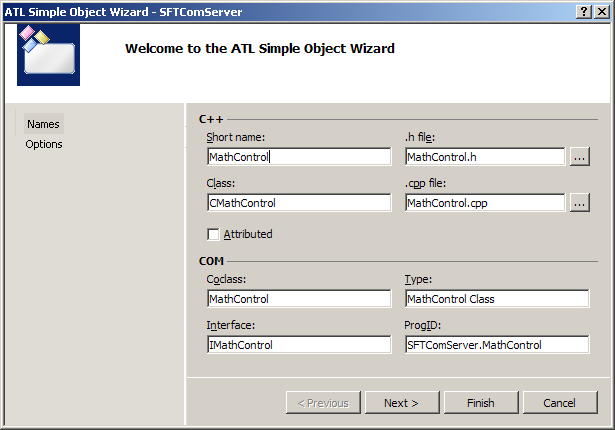Click the Type field containing MathControl Class
Image resolution: width=615 pixels, height=430 pixels.
(496, 299)
